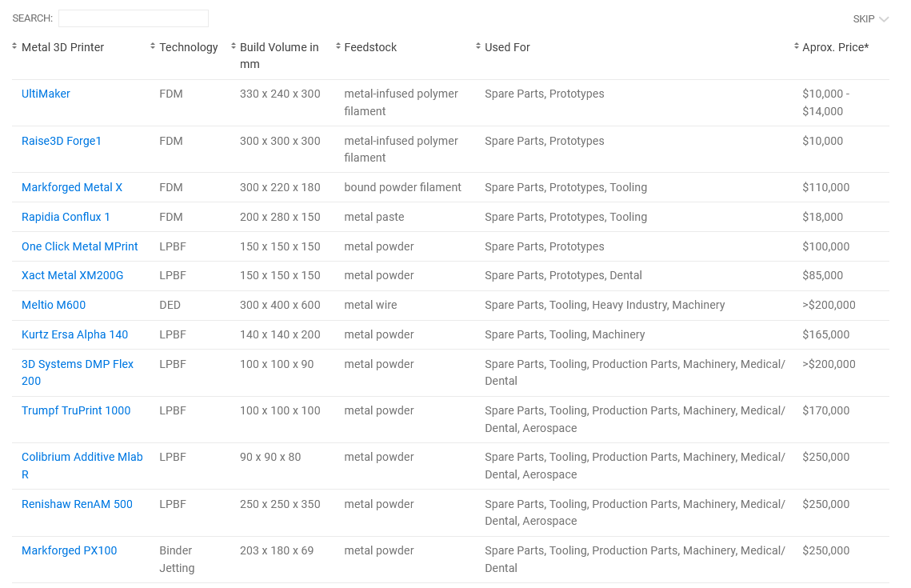Sort by Metal 3D Printer column icon
The image size is (911, 588).
click(x=14, y=46)
